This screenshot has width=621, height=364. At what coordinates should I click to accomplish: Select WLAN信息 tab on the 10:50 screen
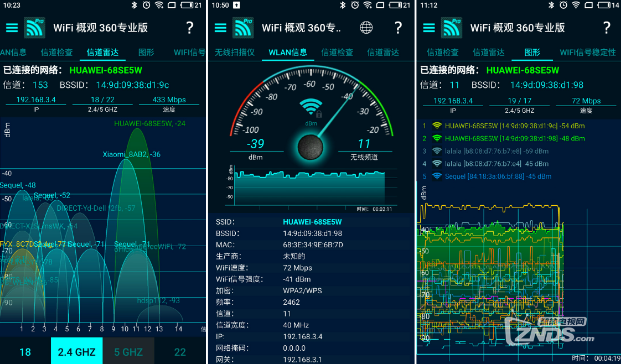point(288,52)
